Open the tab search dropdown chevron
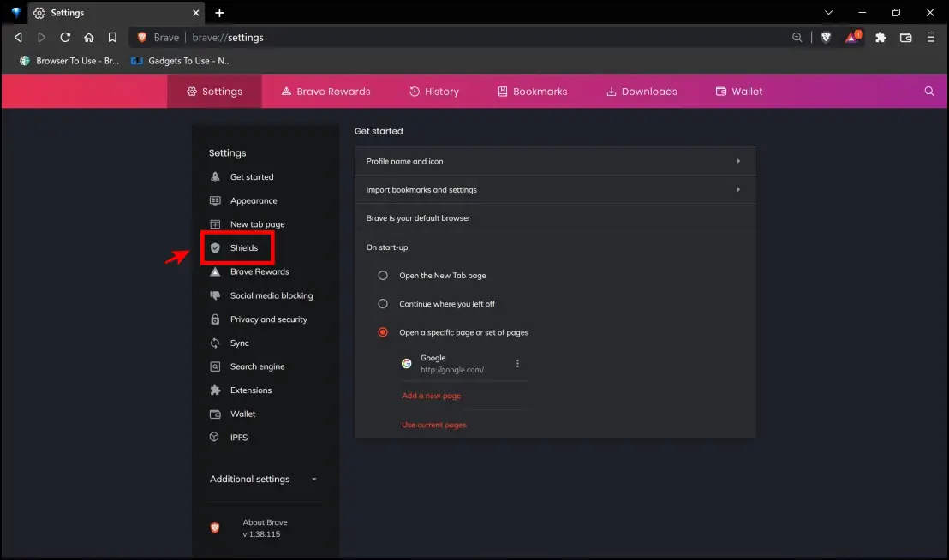Viewport: 949px width, 560px height. [x=828, y=13]
